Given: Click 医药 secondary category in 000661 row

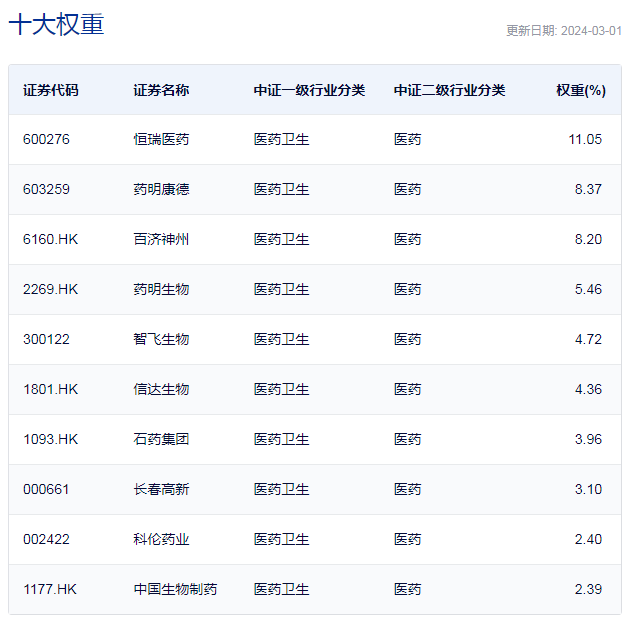Looking at the screenshot, I should coord(407,489).
